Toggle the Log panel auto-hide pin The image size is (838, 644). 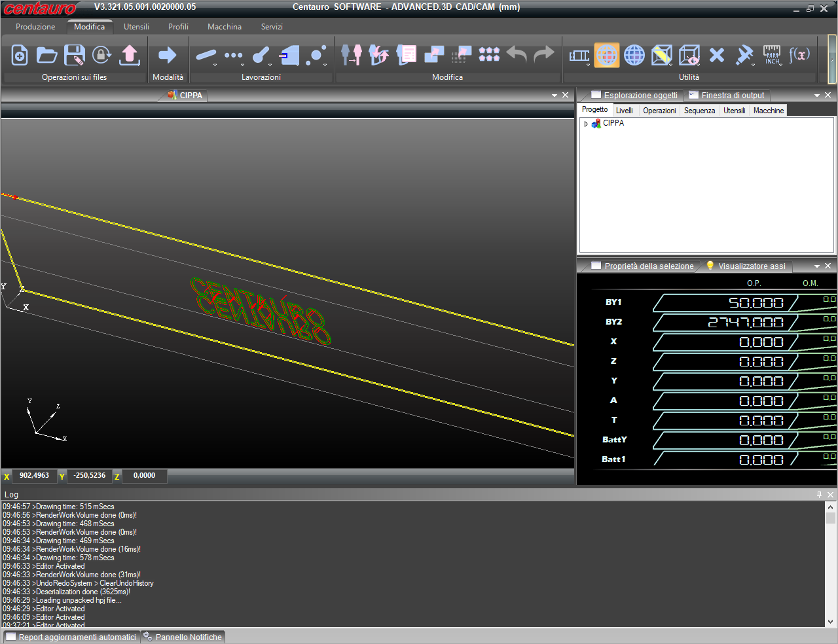pyautogui.click(x=819, y=495)
